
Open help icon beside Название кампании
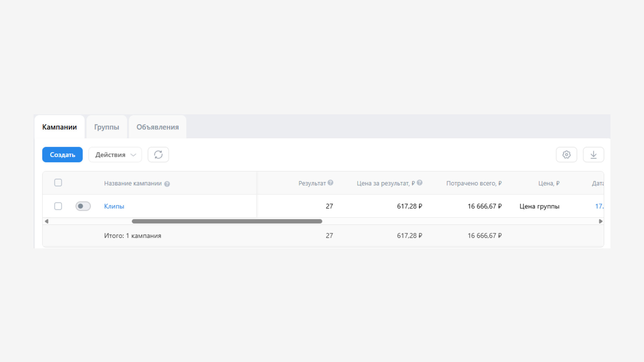pos(167,184)
